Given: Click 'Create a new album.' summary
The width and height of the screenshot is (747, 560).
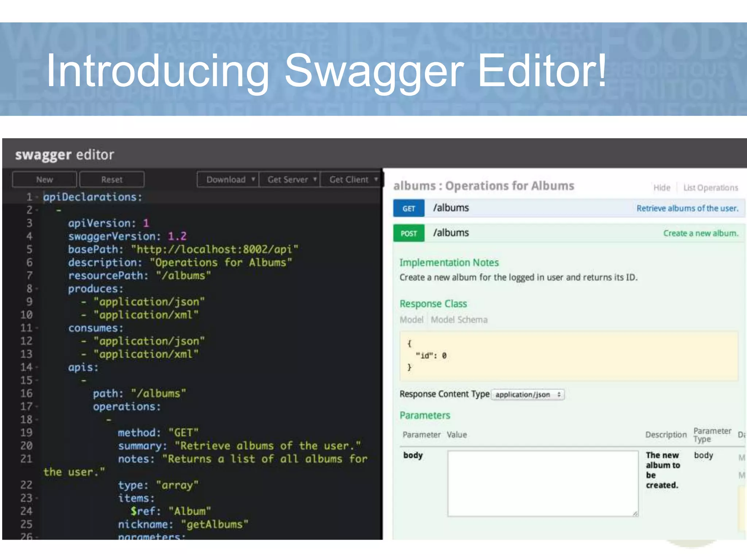Looking at the screenshot, I should tap(701, 233).
